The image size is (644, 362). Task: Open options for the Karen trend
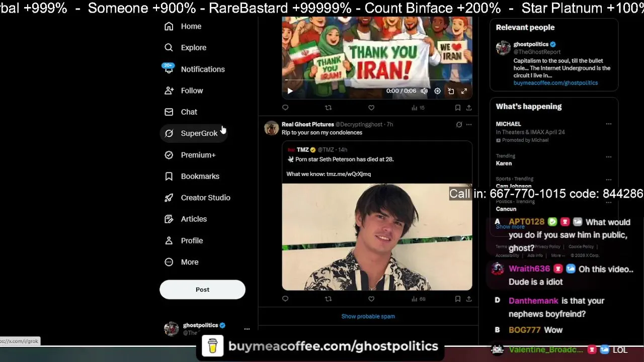coord(608,157)
